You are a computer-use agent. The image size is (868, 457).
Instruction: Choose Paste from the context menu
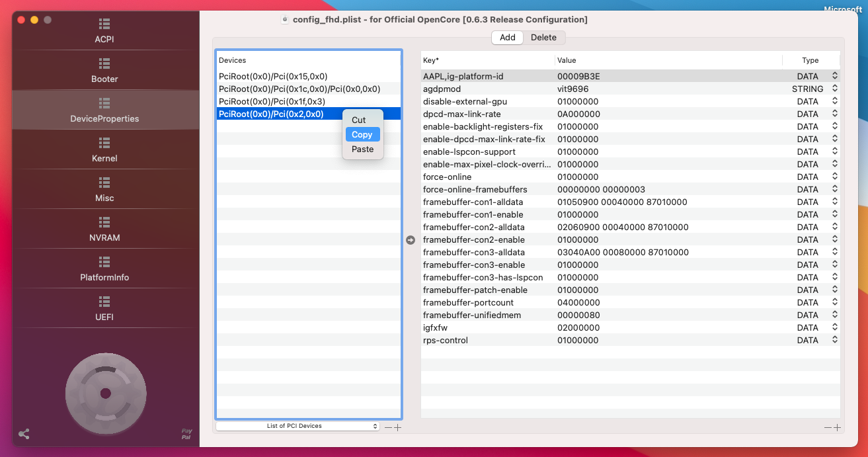coord(362,149)
